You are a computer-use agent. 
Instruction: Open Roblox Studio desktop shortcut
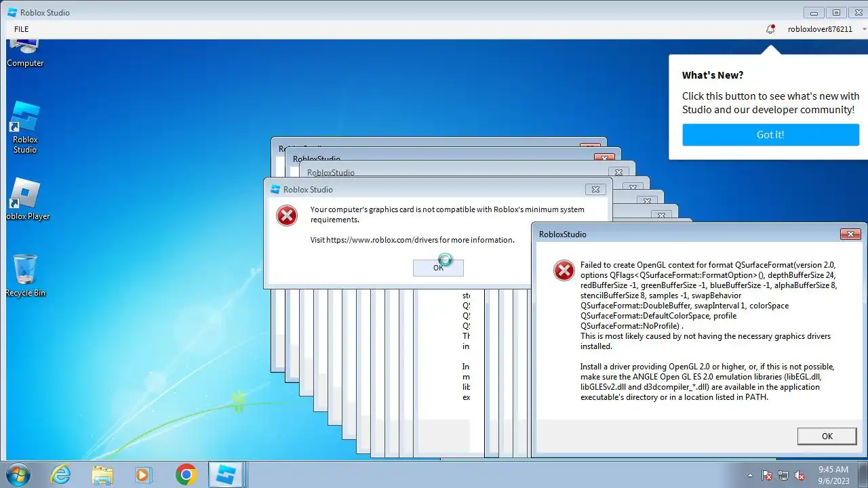25,128
